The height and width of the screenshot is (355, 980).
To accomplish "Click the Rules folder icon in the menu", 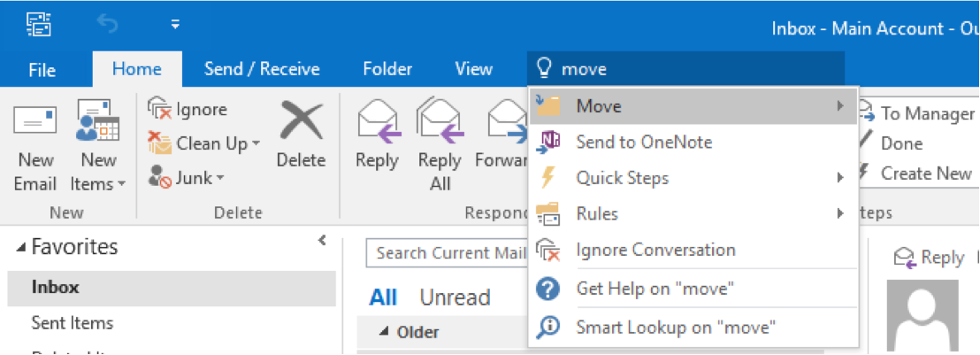I will tap(548, 213).
